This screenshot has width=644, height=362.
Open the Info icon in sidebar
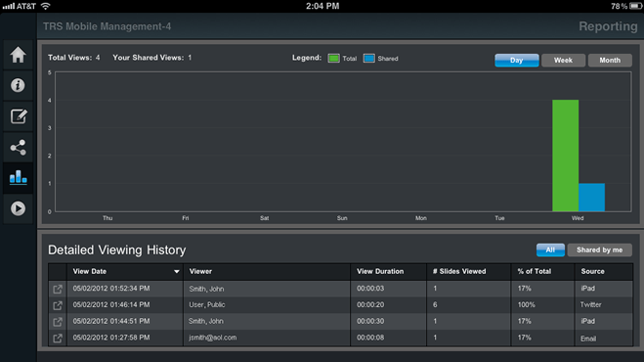pos(18,85)
